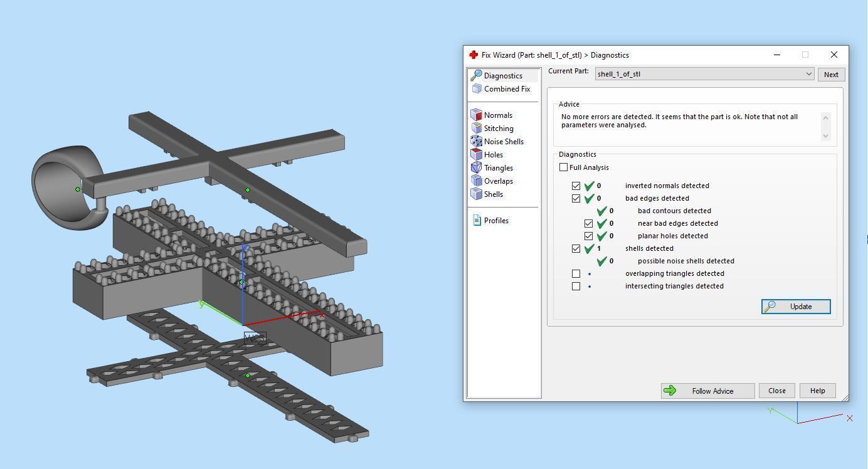The image size is (868, 469).
Task: Click green checkmark beside bad contours detected
Action: click(601, 211)
